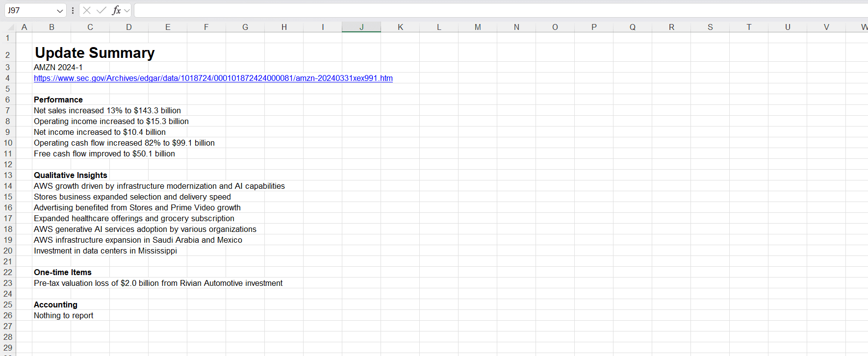Open the Name Box dropdown arrow
The height and width of the screenshot is (356, 868).
60,10
